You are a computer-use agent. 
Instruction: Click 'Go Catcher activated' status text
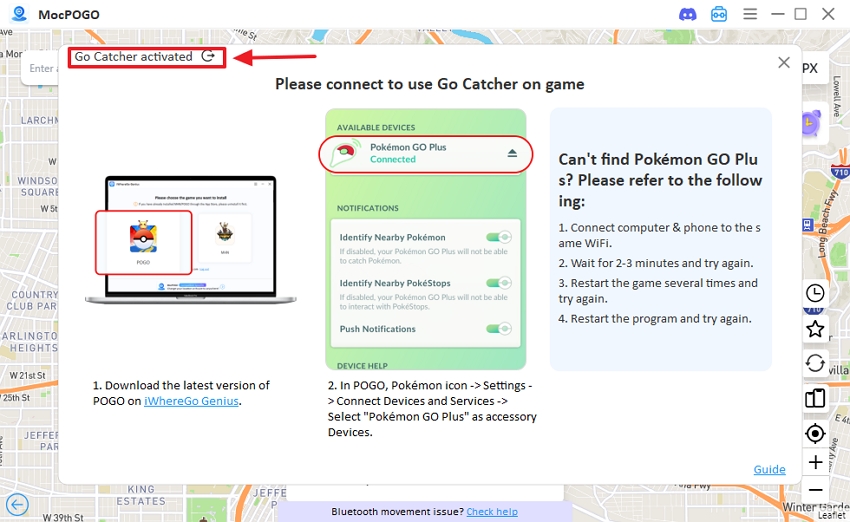(133, 56)
